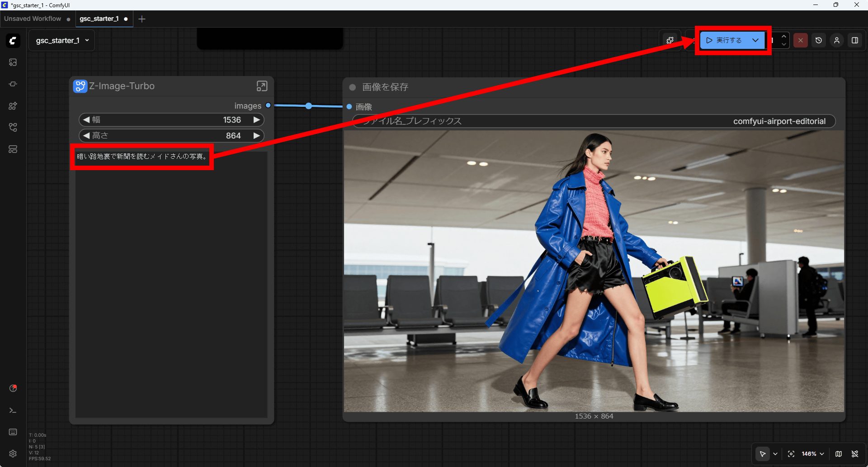Open settings gear in sidebar
868x467 pixels.
pos(13,453)
